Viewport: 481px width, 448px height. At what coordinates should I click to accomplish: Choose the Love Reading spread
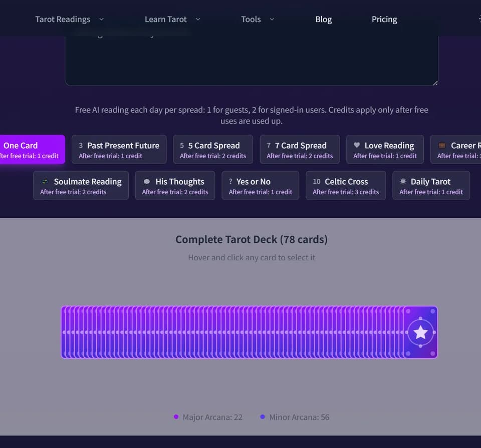pos(385,150)
